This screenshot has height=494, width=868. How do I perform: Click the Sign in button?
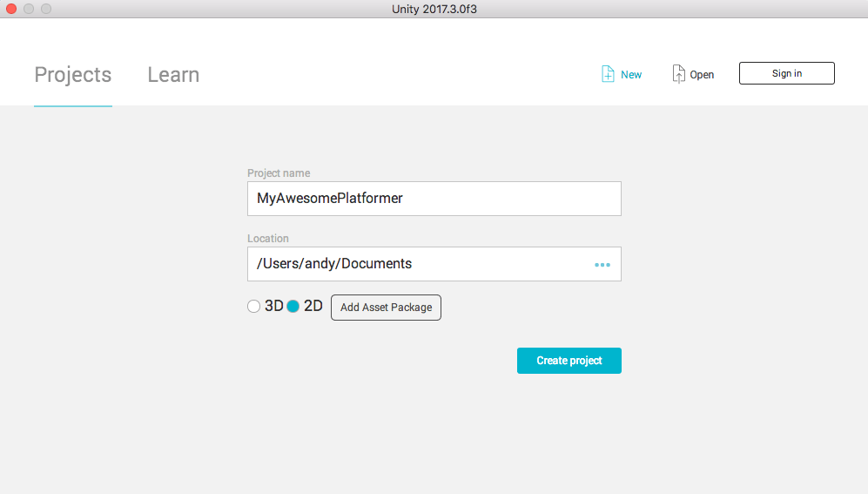tap(787, 73)
